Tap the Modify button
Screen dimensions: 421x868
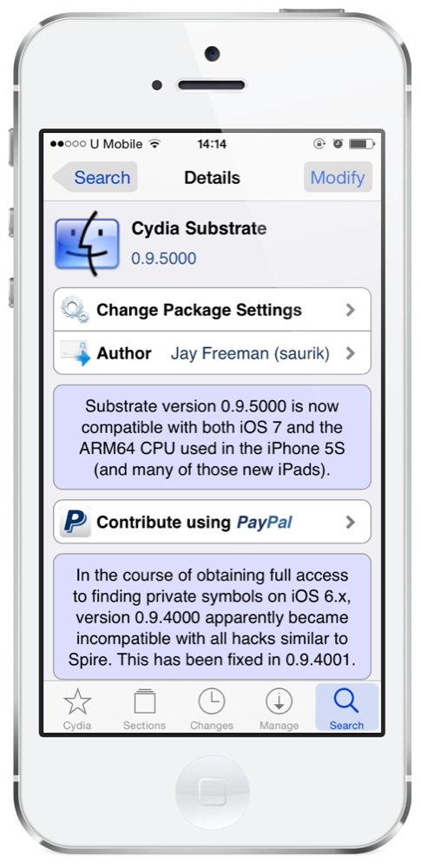coord(338,177)
